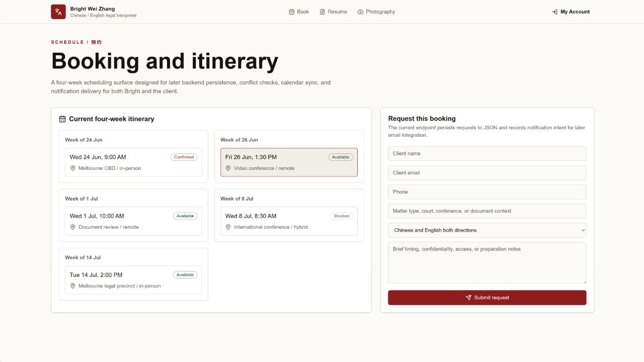This screenshot has width=644, height=362.
Task: Click the Video conference / remote text
Action: coord(264,168)
